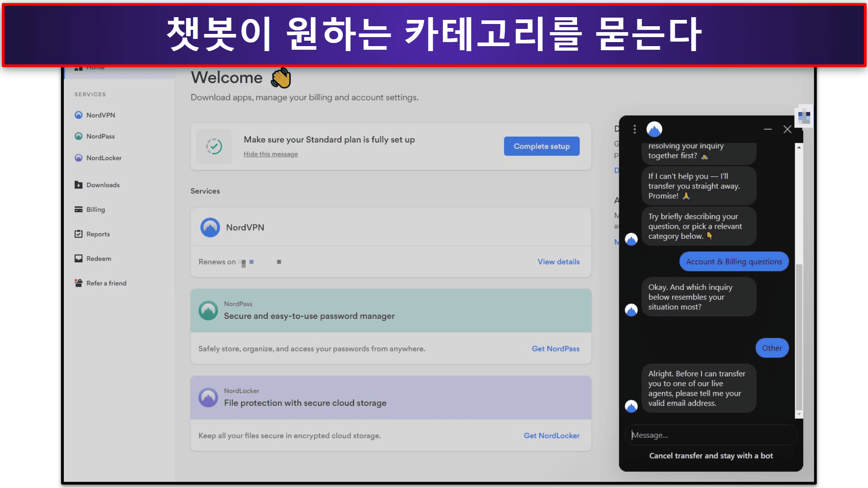The height and width of the screenshot is (488, 868).
Task: Click the chat scroll down arrow
Action: tap(799, 414)
